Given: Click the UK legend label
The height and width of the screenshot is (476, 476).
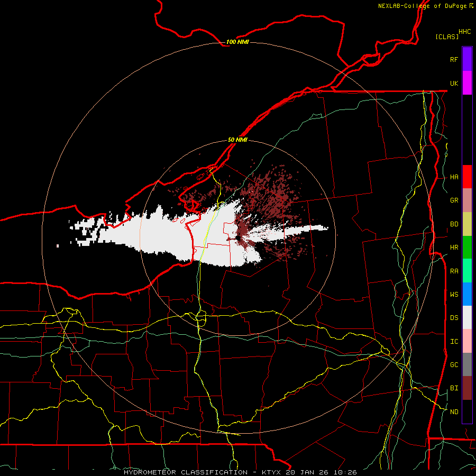Looking at the screenshot, I should [454, 83].
